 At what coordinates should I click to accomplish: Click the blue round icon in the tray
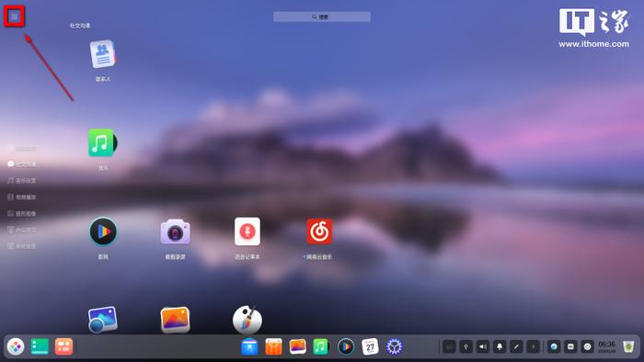tap(554, 346)
